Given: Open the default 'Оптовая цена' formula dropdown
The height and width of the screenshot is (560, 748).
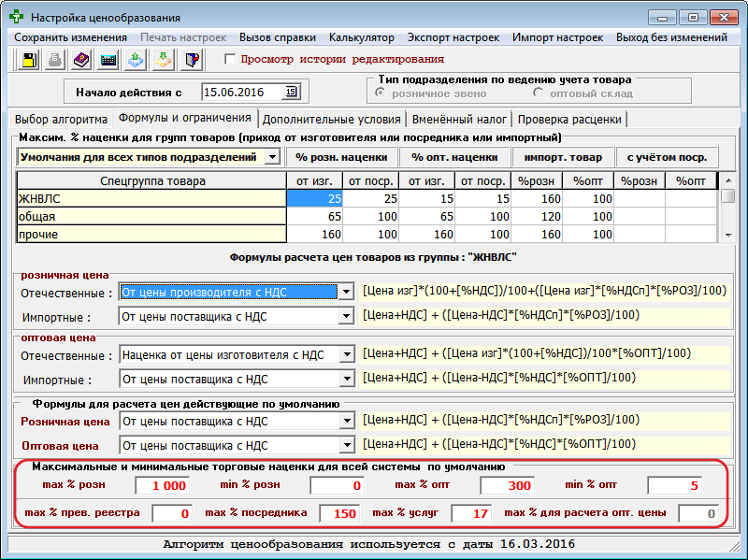Looking at the screenshot, I should click(347, 445).
